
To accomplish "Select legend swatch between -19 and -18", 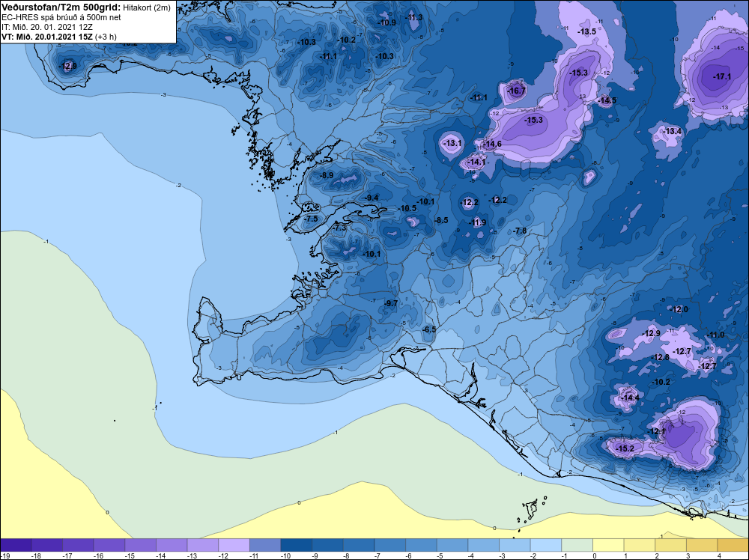I will (x=16, y=545).
